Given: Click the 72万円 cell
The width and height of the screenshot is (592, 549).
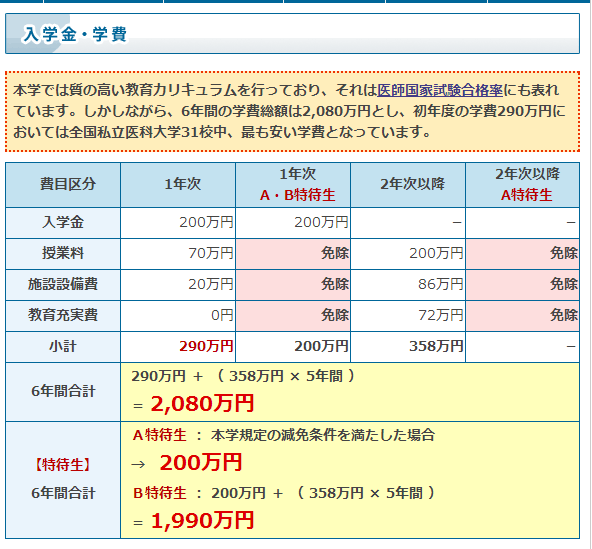Looking at the screenshot, I should coord(408,315).
